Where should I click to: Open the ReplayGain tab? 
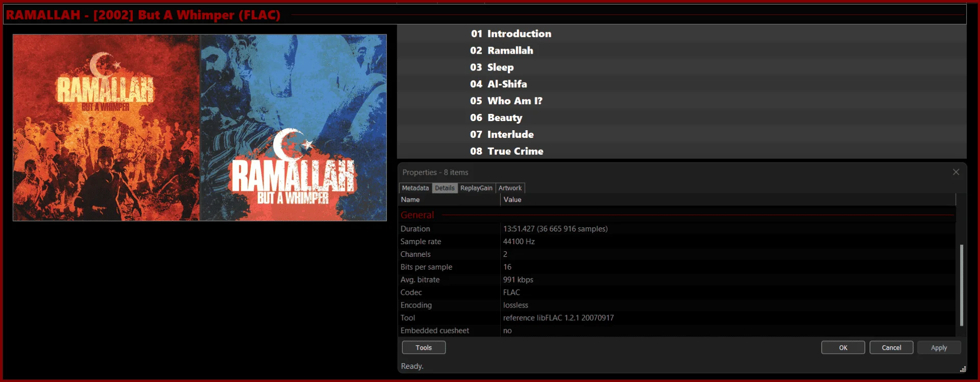tap(476, 188)
